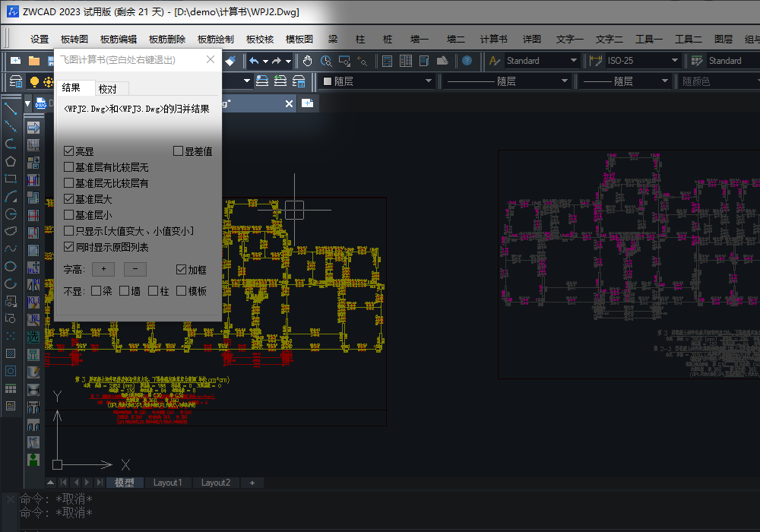760x532 pixels.
Task: Open the Standard text style dropdown
Action: click(x=574, y=61)
